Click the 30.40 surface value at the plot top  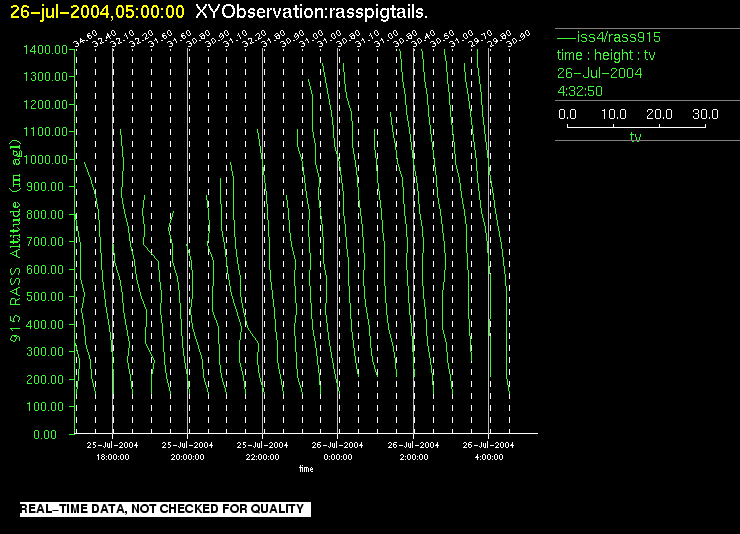tap(423, 39)
